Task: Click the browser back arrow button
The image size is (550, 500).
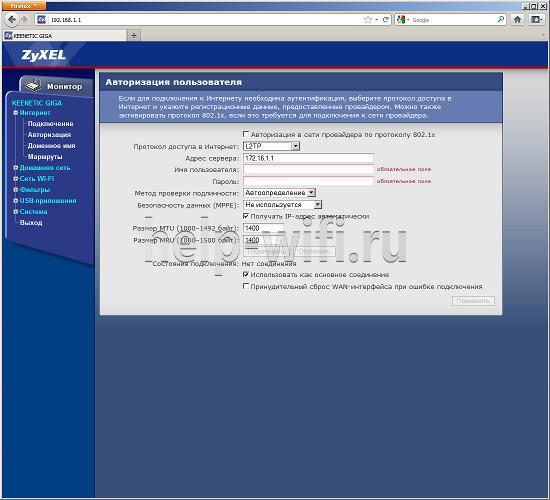Action: (12, 19)
